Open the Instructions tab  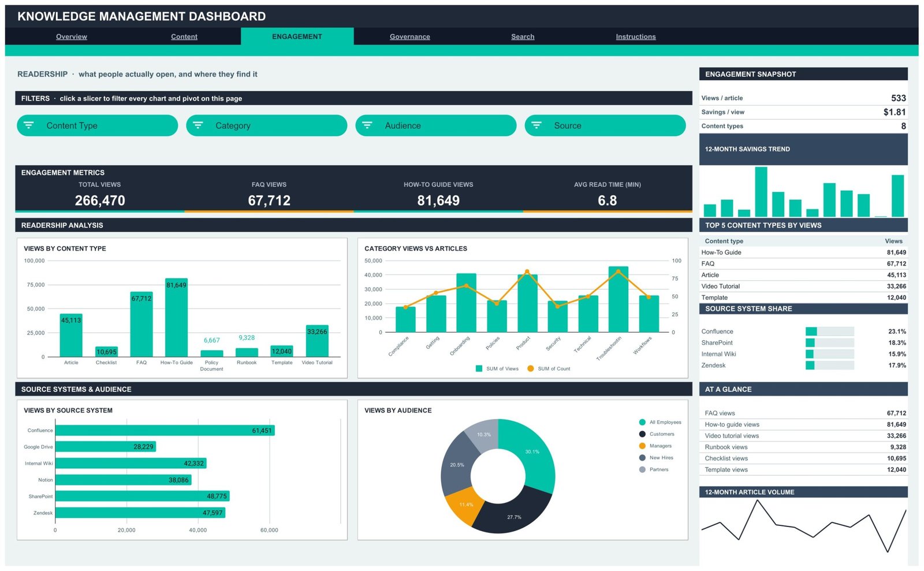(x=636, y=36)
